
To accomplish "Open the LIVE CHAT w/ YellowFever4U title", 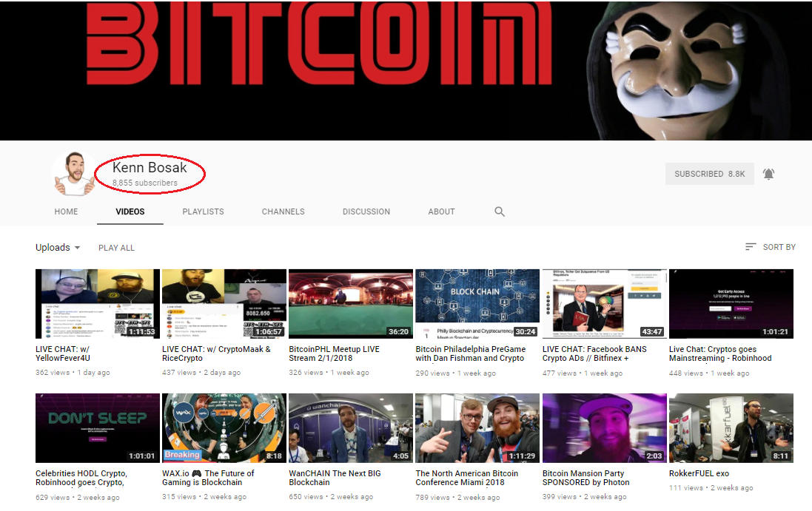I will point(63,353).
